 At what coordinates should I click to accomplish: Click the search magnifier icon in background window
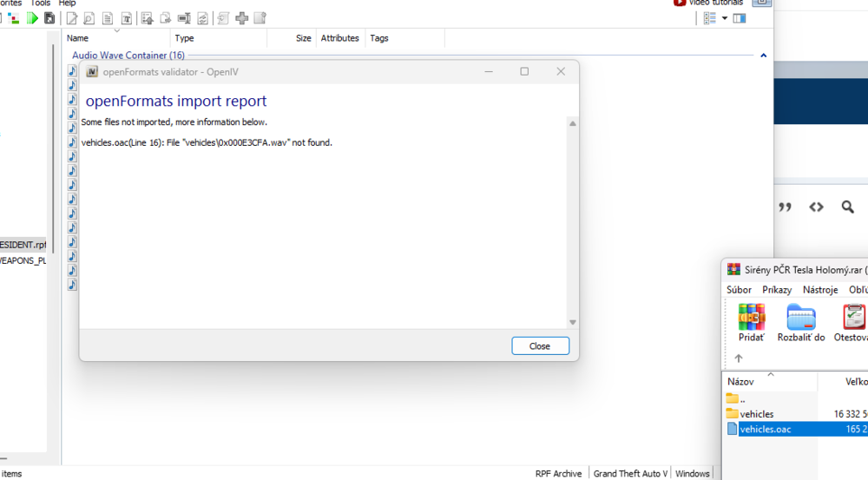click(847, 207)
